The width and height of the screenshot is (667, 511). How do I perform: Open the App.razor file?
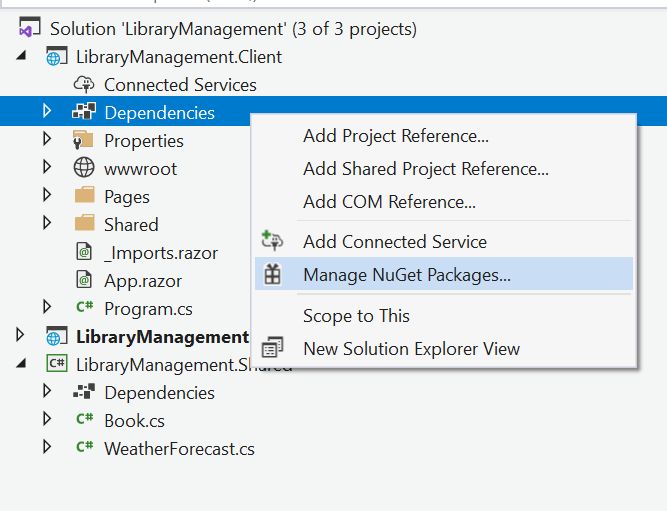142,281
